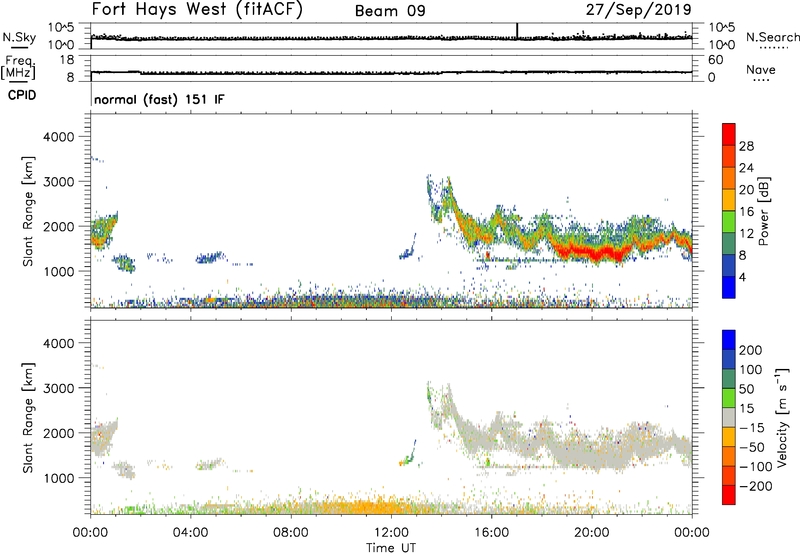Click the 'N.Search' legend label

coord(773,37)
